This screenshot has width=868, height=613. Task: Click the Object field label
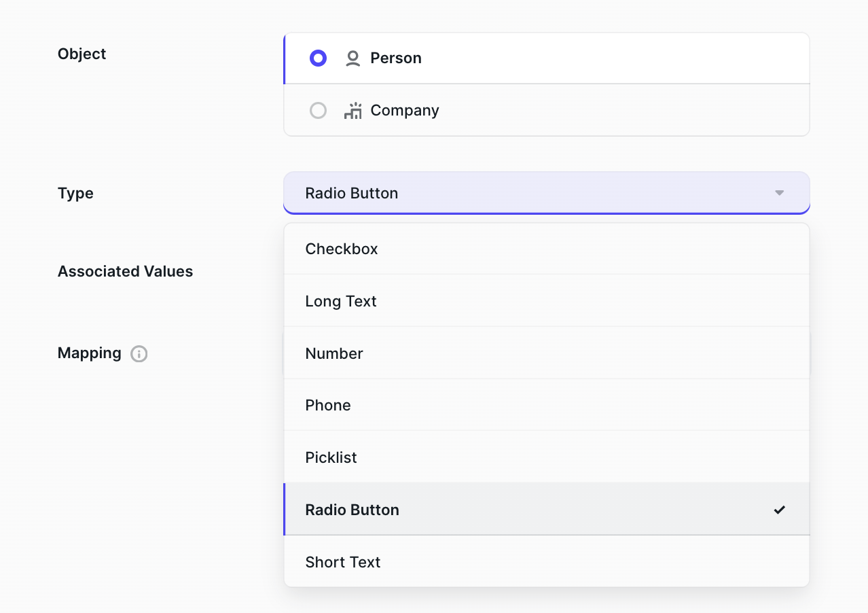pyautogui.click(x=82, y=54)
